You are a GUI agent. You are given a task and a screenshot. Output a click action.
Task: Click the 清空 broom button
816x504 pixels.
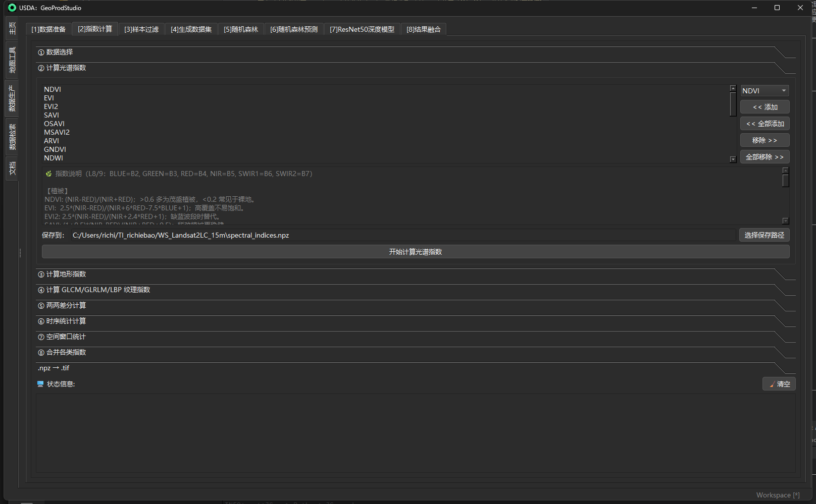pos(779,384)
